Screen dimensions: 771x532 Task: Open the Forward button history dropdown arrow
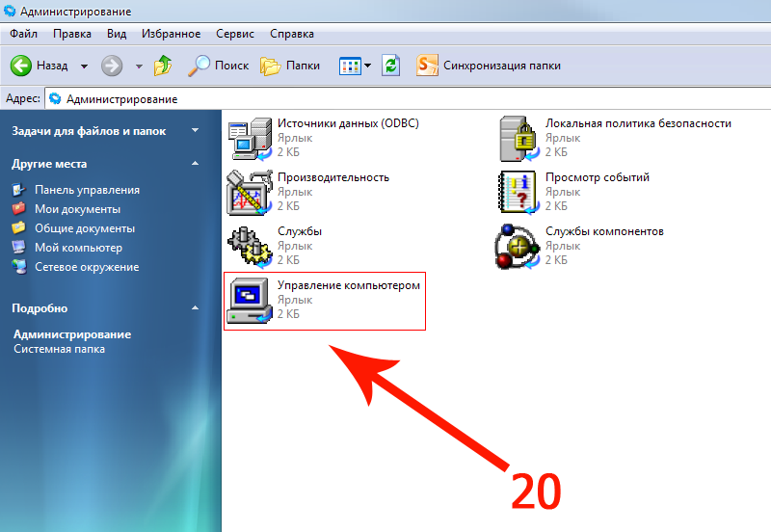coord(139,66)
